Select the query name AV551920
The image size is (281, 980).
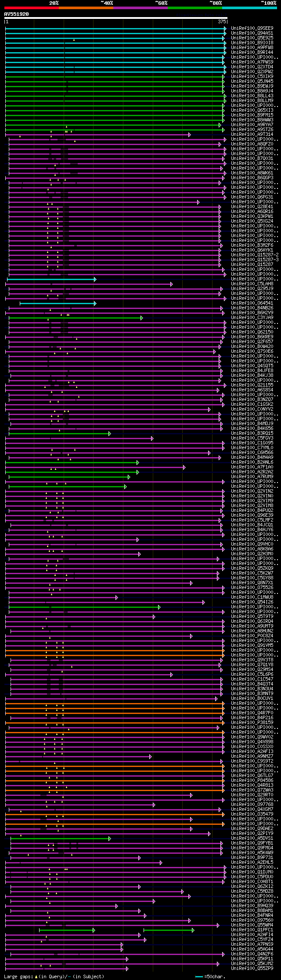[x=17, y=14]
